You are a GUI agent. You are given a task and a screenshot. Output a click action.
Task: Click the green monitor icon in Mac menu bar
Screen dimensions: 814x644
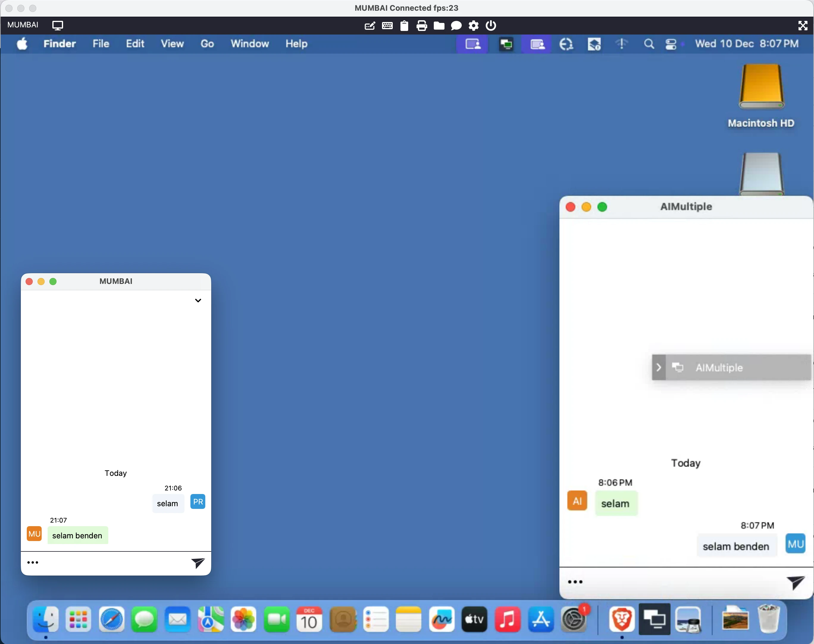point(506,44)
